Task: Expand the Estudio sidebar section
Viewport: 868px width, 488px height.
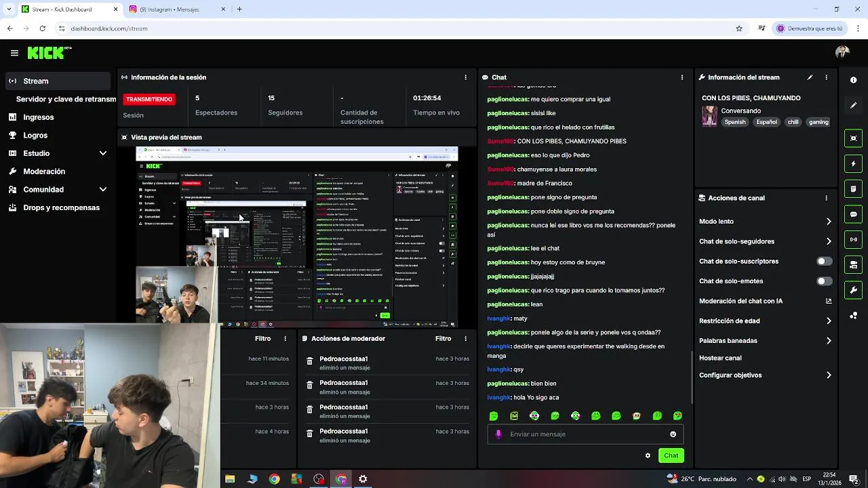Action: point(103,153)
